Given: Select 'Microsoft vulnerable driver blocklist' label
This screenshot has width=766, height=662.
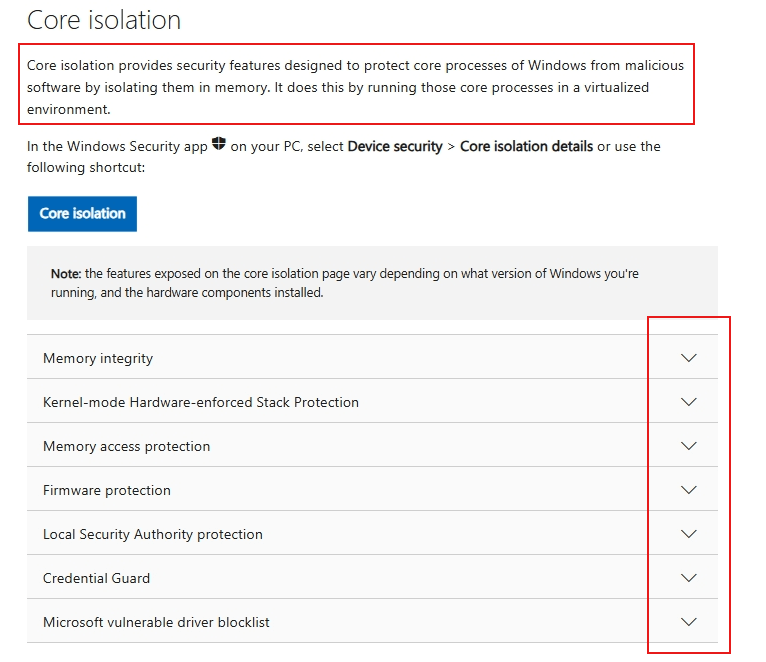Looking at the screenshot, I should click(x=156, y=622).
